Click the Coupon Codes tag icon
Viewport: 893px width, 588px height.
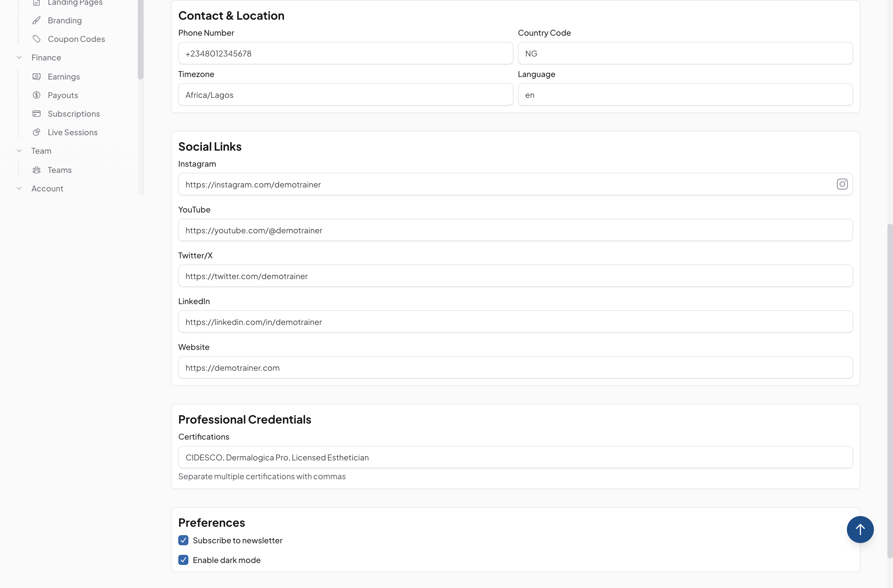[x=36, y=39]
